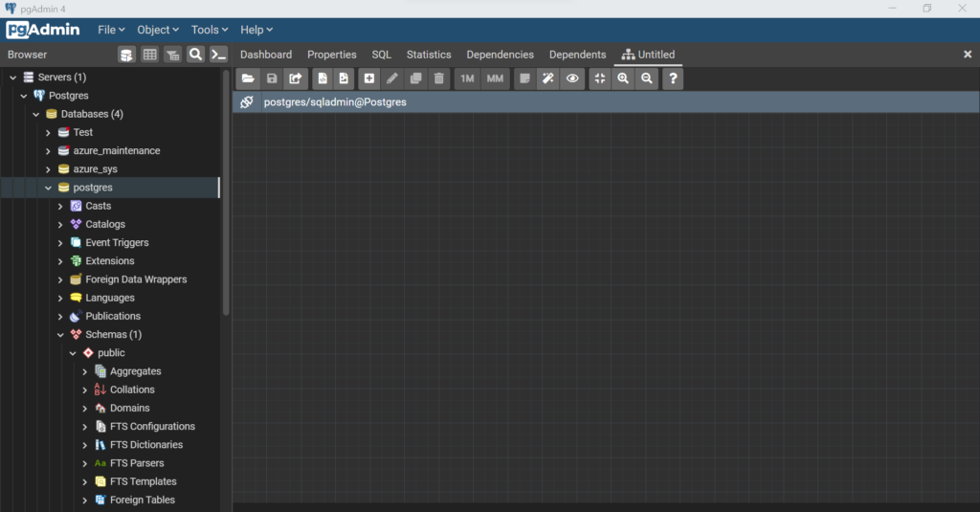Select Collations under public schema
This screenshot has width=980, height=512.
132,390
